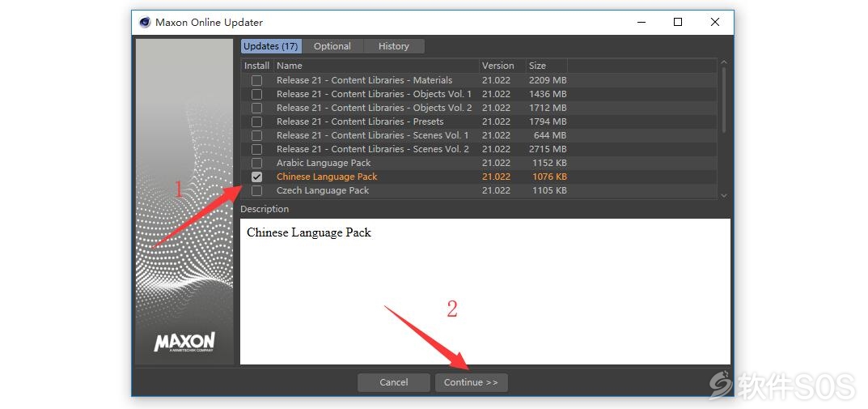
Task: Click the update list vertical scrollbar thumb
Action: [724, 100]
